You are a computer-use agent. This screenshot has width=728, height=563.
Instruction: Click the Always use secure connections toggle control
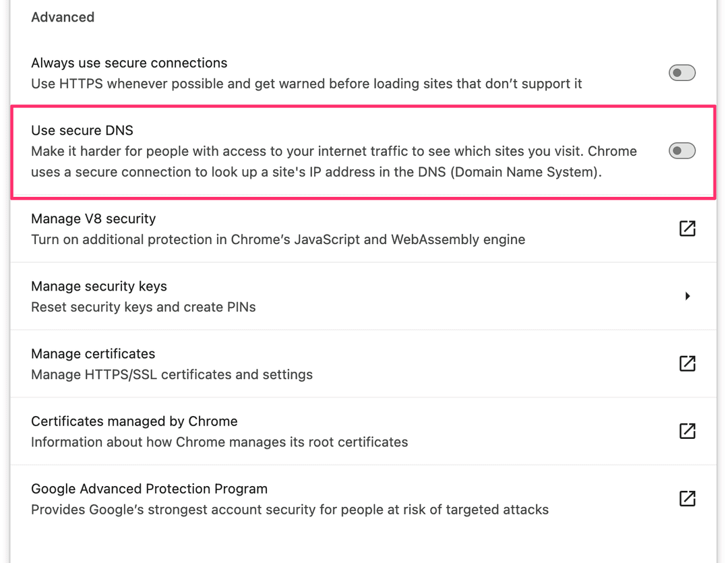coord(681,72)
